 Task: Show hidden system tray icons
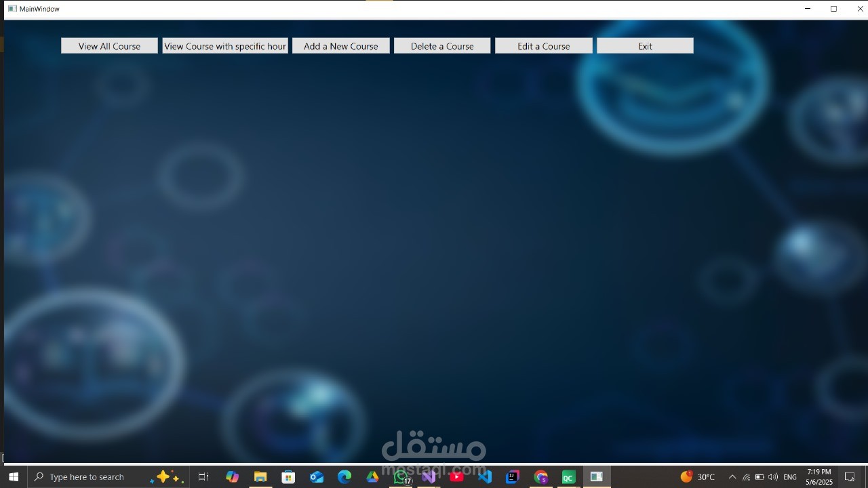[732, 477]
